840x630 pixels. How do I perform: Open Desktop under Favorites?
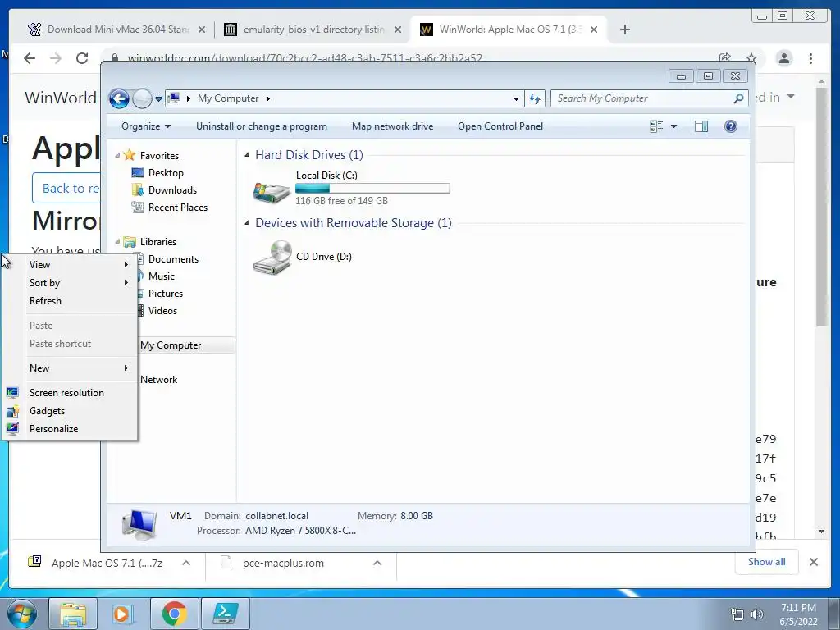pyautogui.click(x=166, y=173)
